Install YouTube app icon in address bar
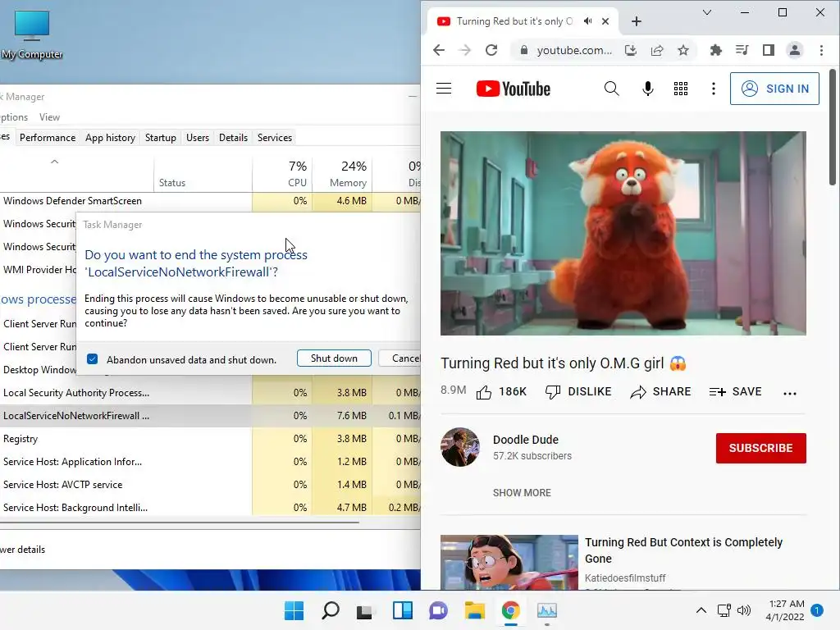Screen dimensions: 840x630 point(631,50)
